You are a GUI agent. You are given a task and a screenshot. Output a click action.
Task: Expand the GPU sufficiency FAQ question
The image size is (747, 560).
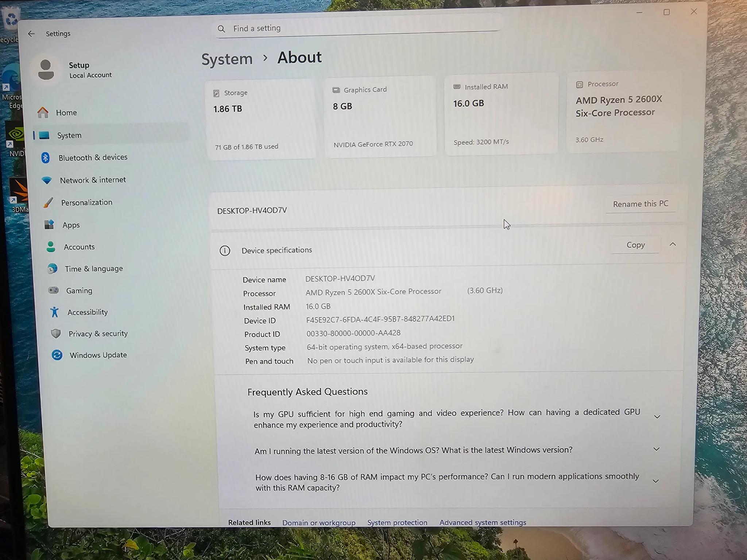coord(657,417)
